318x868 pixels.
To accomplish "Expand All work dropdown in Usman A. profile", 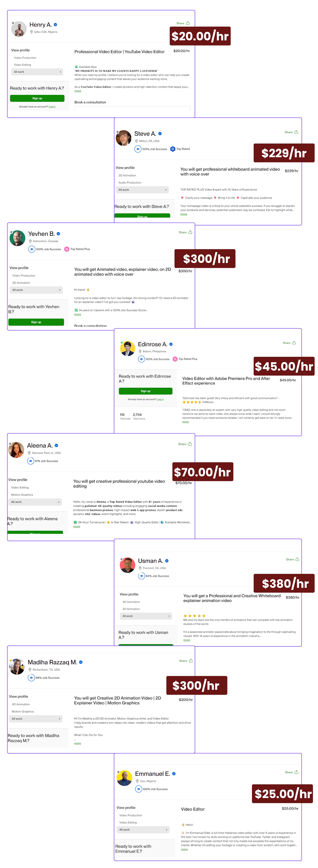I will [x=146, y=616].
